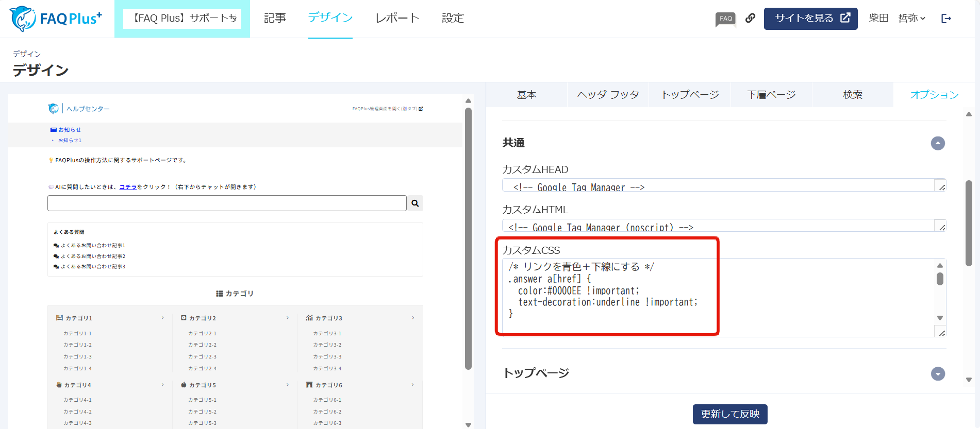Click the FAQ speech bubble icon

click(x=725, y=19)
